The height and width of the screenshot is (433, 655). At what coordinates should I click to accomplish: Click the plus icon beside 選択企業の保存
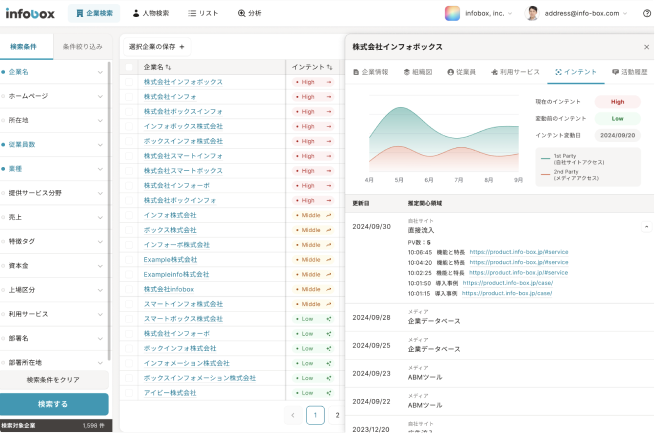182,47
